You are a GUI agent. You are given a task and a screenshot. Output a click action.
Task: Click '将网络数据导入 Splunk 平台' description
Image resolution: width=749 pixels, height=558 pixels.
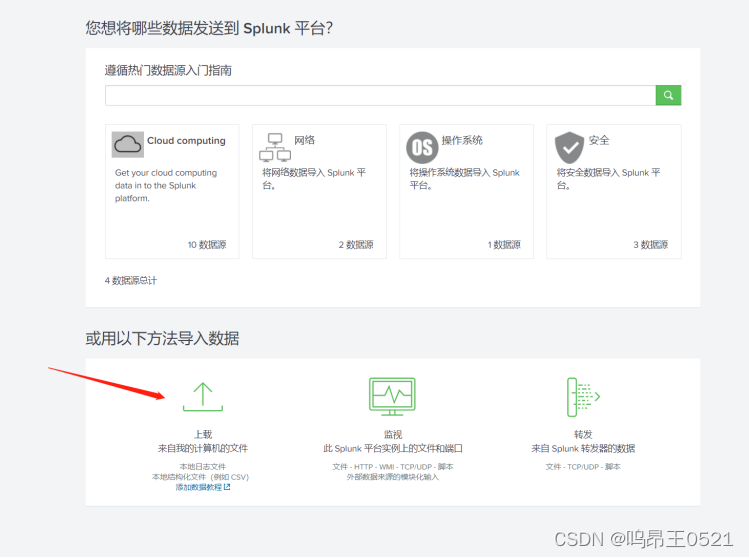[x=314, y=179]
